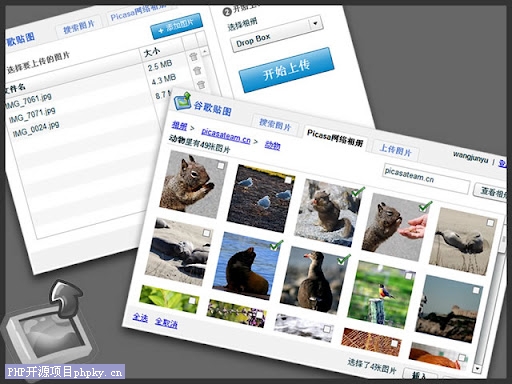
Task: Click the picasateam.cn input field
Action: [425, 178]
